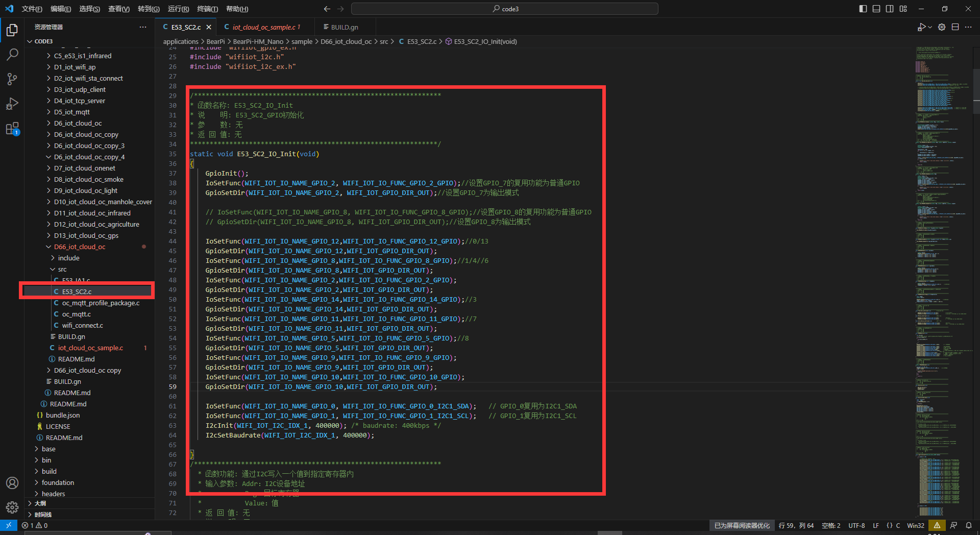This screenshot has width=980, height=535.
Task: Click the remote window icon in status bar
Action: tap(9, 525)
